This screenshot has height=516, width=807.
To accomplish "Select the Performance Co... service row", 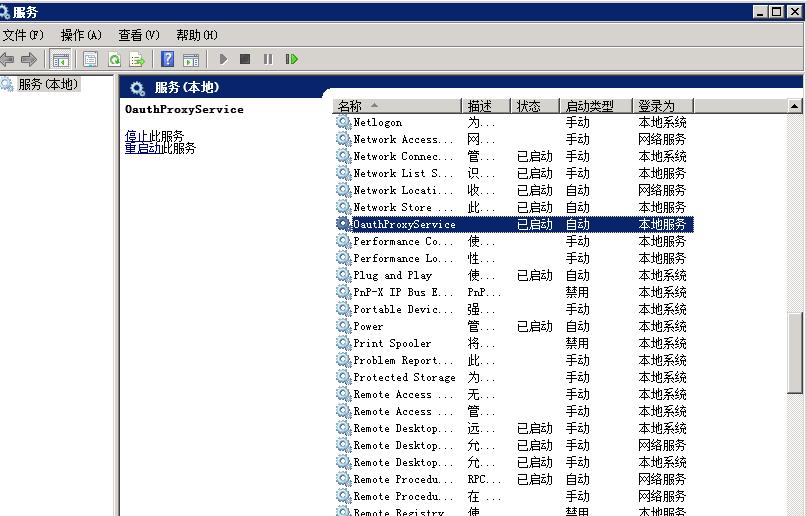I will (514, 241).
